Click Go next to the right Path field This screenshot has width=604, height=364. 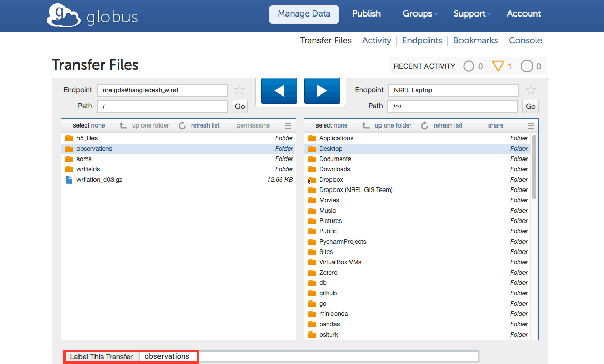[531, 106]
